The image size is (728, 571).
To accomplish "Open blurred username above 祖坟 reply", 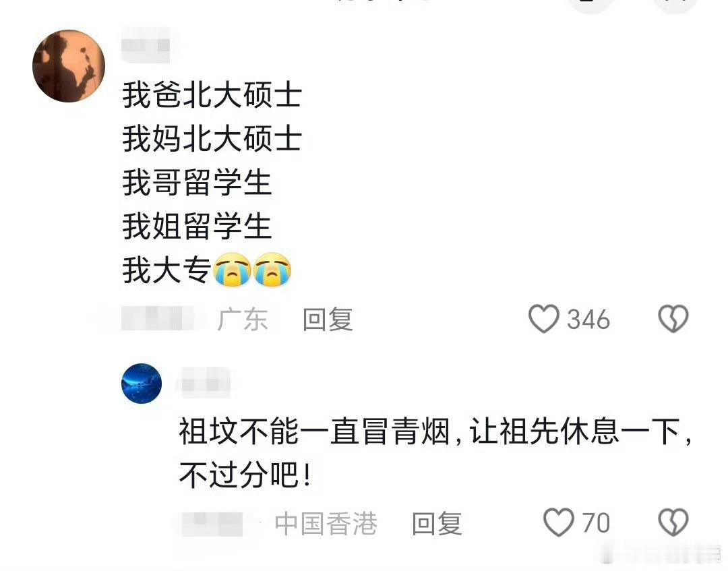I will click(204, 382).
